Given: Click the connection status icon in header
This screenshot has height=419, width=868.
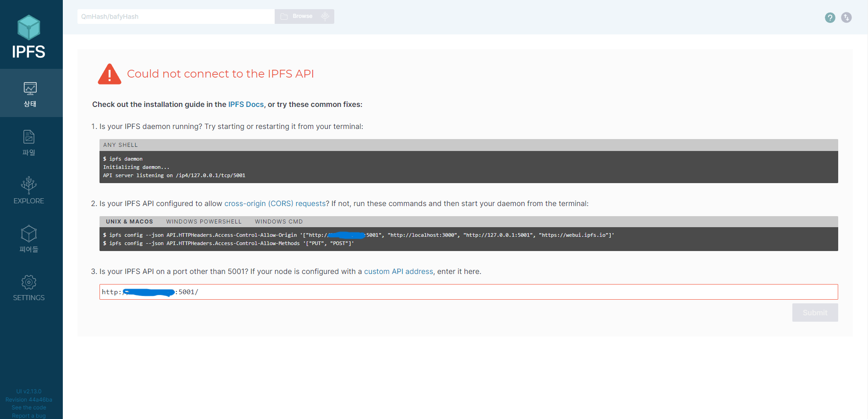Looking at the screenshot, I should click(x=846, y=17).
